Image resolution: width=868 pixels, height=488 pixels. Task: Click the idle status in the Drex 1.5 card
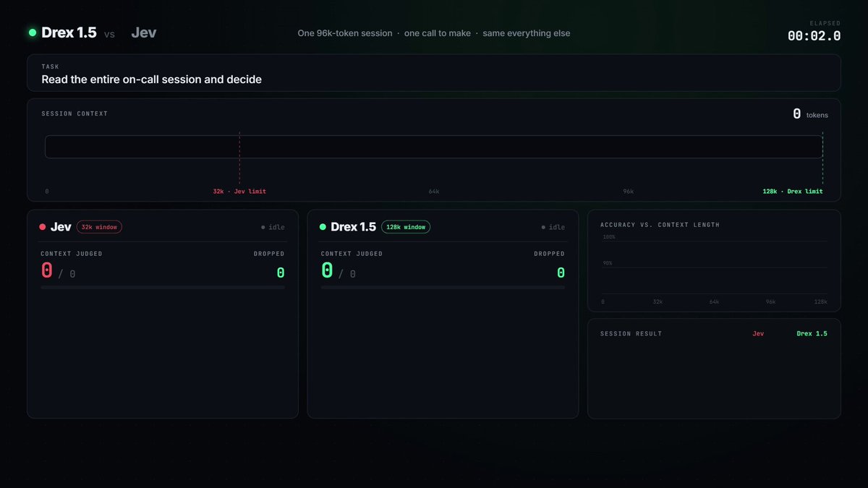click(553, 227)
